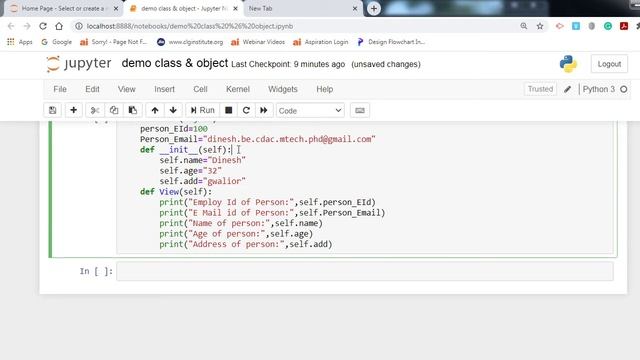Click the zoom magnifier icon in address bar
The image size is (640, 360).
tap(524, 26)
